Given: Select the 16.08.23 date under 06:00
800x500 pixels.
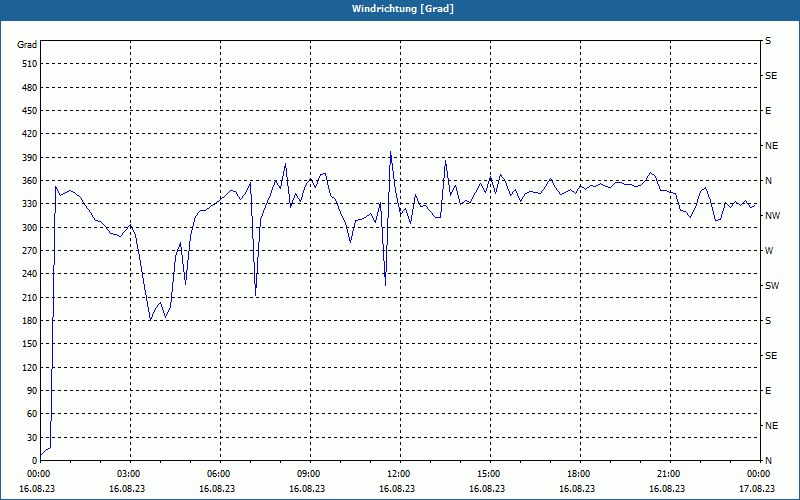Looking at the screenshot, I should coord(217,489).
